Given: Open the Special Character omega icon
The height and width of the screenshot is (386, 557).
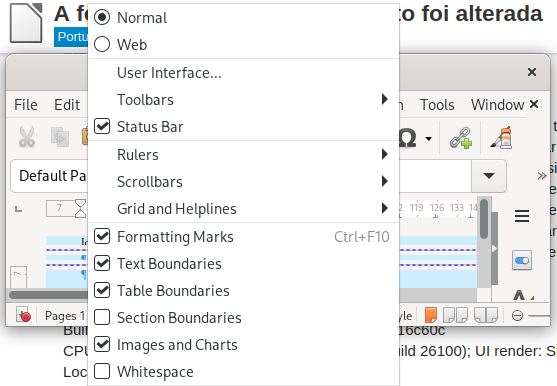Looking at the screenshot, I should point(407,138).
